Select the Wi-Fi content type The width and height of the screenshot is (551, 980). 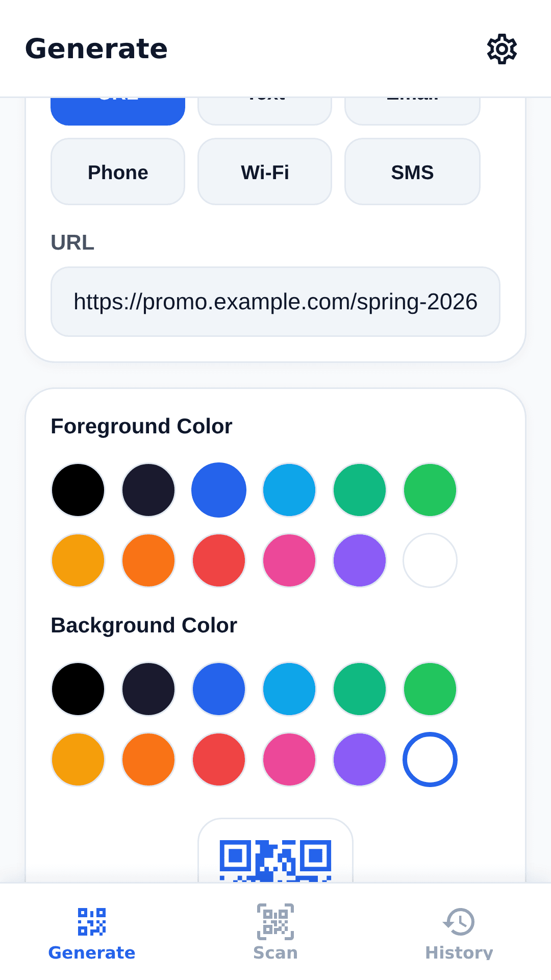pyautogui.click(x=265, y=172)
